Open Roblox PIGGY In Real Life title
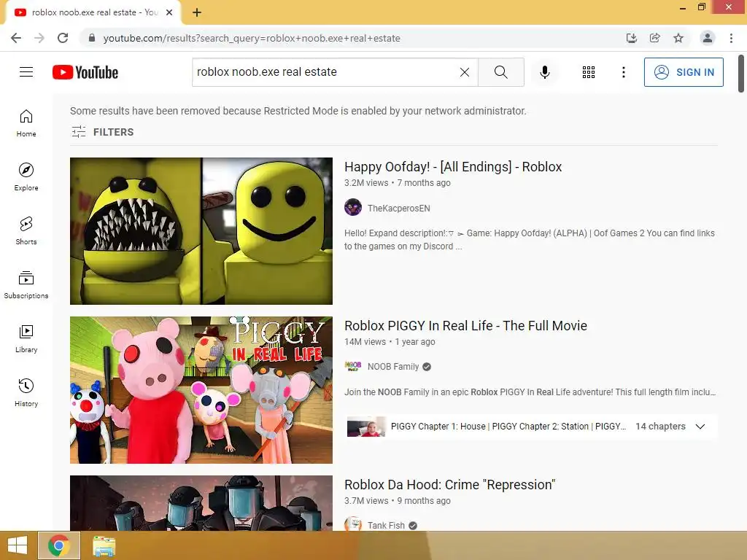This screenshot has height=560, width=747. [465, 326]
